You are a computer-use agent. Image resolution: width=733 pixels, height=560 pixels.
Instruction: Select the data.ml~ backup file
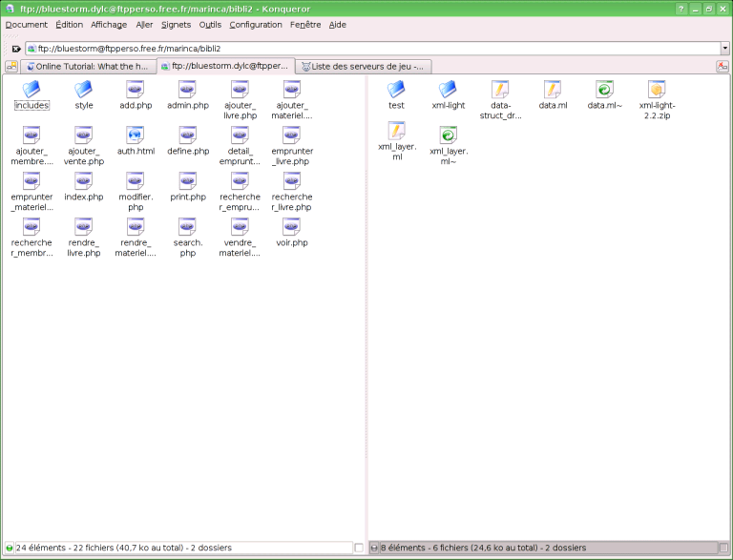pyautogui.click(x=604, y=90)
